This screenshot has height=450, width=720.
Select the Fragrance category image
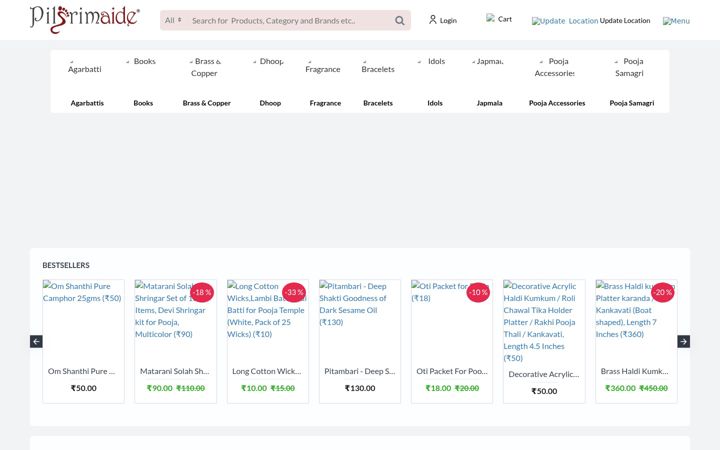(323, 67)
